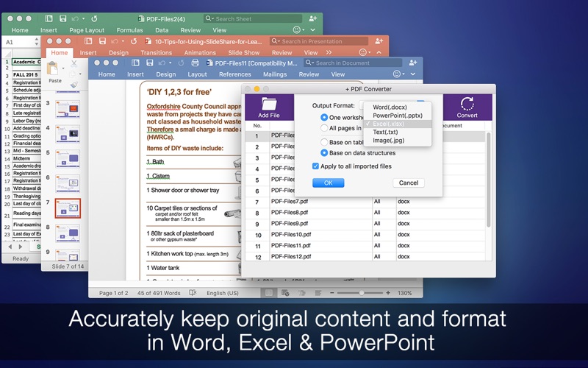
Task: Select Print Layout view in Word status bar
Action: click(x=269, y=292)
